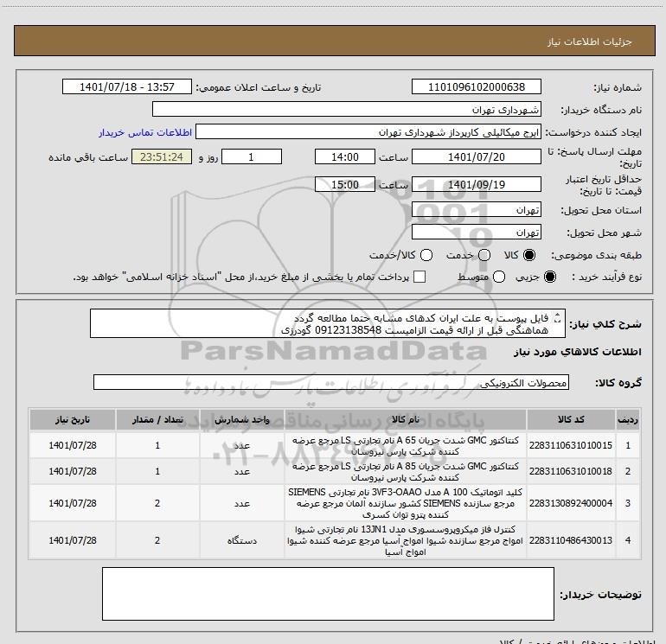Image resolution: width=666 pixels, height=644 pixels.
Task: Click product code 2283110631010018
Action: 571,471
